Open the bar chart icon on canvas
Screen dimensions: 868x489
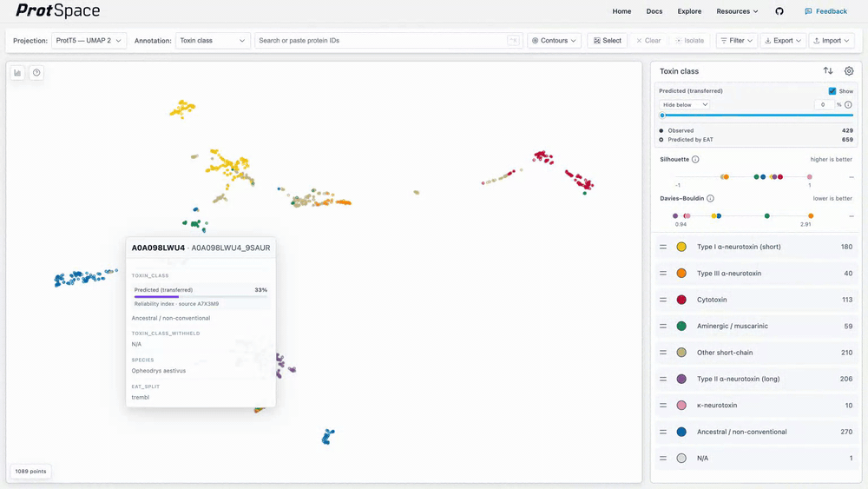coord(17,73)
